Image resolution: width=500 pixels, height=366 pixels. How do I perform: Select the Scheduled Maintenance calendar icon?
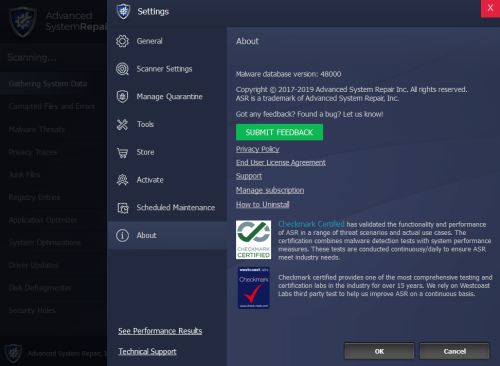(x=123, y=208)
